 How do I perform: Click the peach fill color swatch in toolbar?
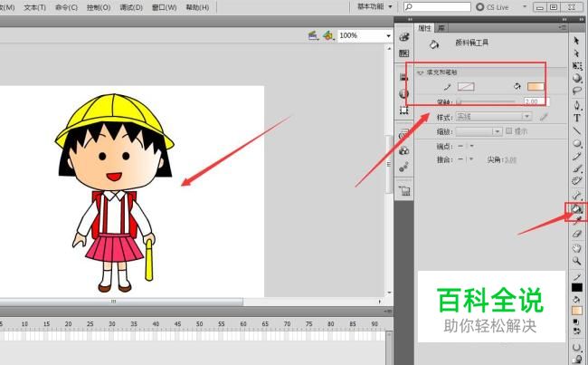577,311
